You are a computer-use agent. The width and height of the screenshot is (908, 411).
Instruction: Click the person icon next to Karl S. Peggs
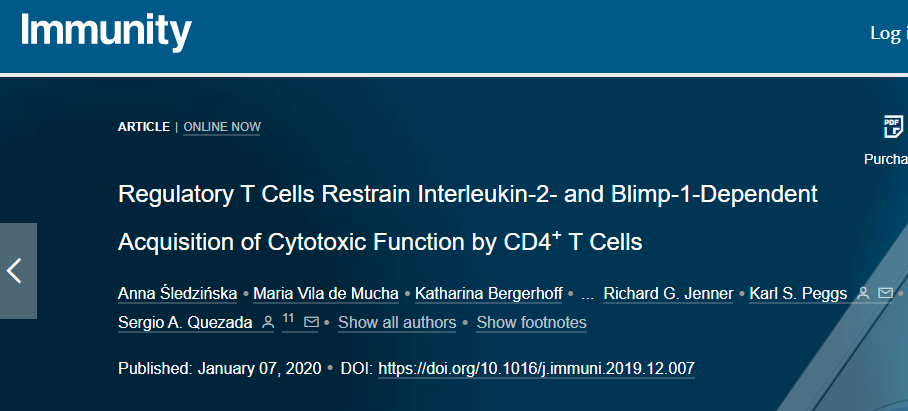click(x=863, y=293)
